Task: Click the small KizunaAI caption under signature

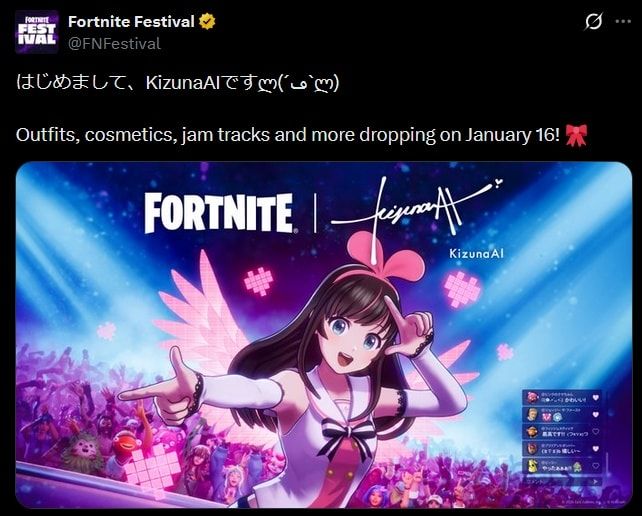Action: pyautogui.click(x=476, y=254)
